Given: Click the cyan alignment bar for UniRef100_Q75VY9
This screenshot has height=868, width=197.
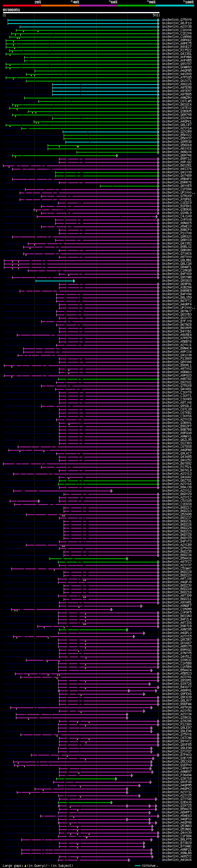Looking at the screenshot, I should point(83,20).
